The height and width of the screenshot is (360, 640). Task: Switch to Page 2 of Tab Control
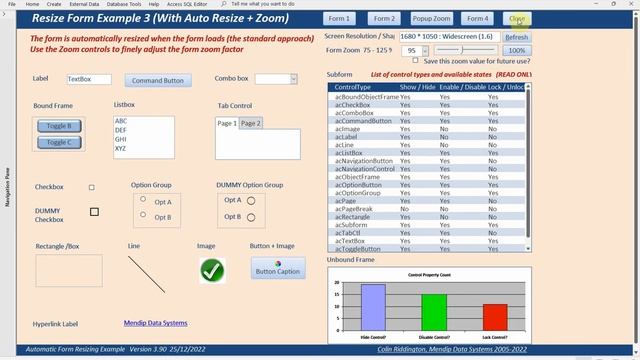[251, 123]
